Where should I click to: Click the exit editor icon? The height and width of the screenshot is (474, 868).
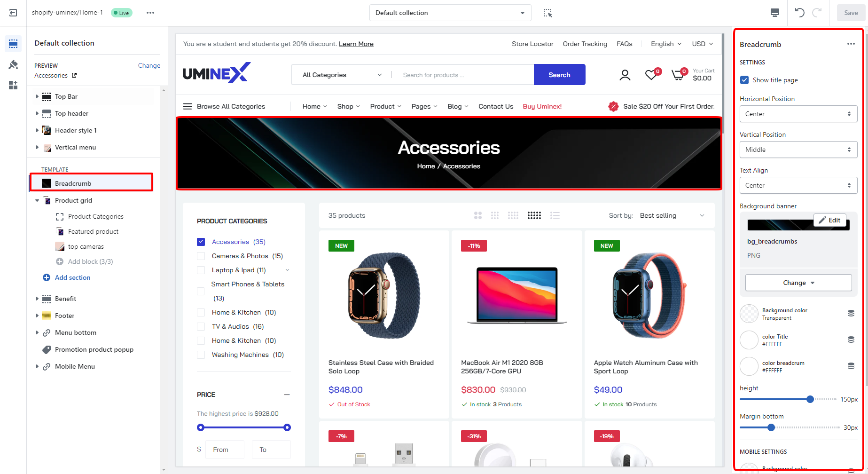(x=13, y=13)
